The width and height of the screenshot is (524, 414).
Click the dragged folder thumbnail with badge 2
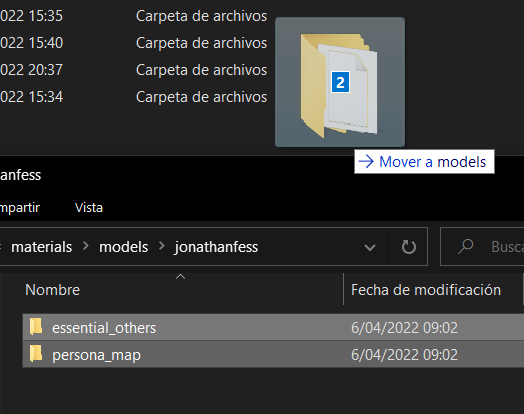coord(340,82)
